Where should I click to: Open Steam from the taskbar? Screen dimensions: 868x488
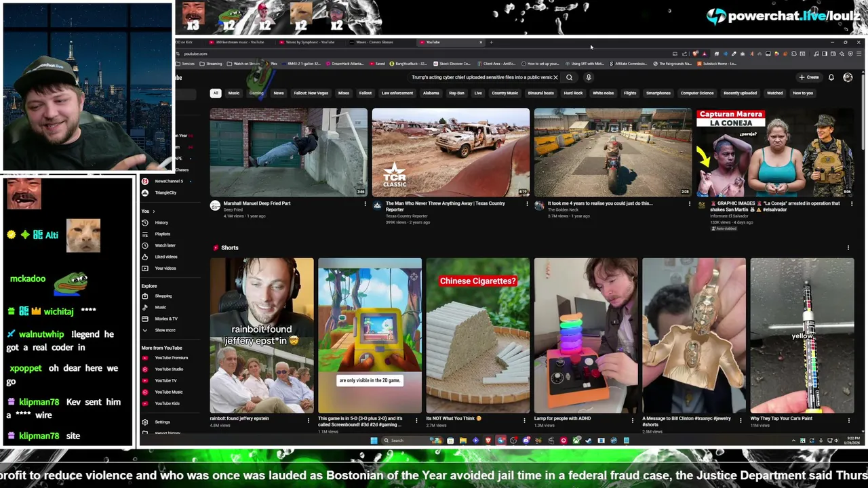[x=588, y=441]
